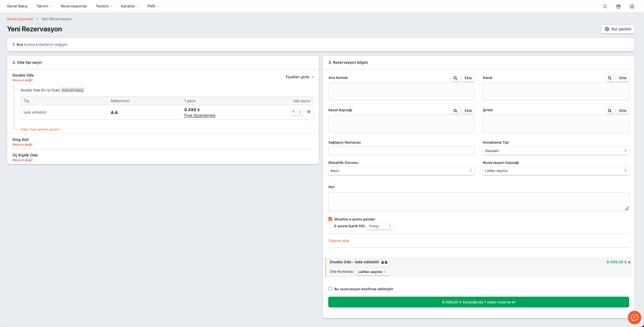Remove the Double Oda selection with x
The width and height of the screenshot is (644, 327).
(629, 262)
